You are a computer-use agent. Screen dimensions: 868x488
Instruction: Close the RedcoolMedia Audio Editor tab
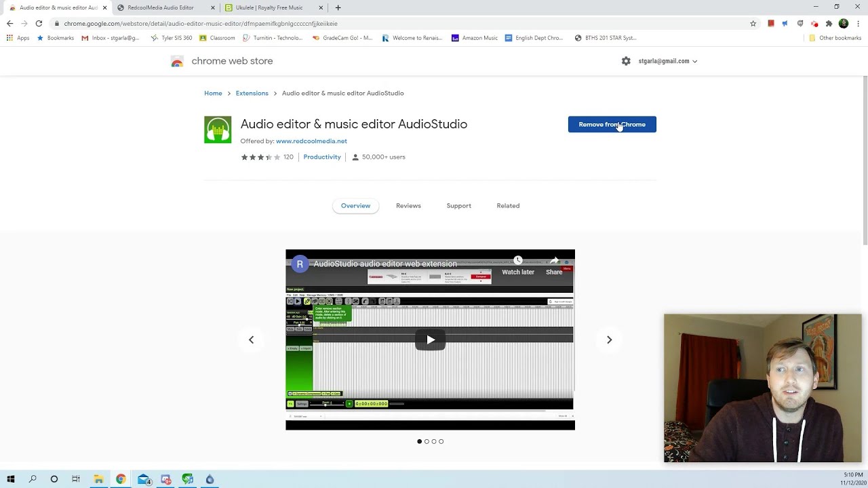[212, 7]
